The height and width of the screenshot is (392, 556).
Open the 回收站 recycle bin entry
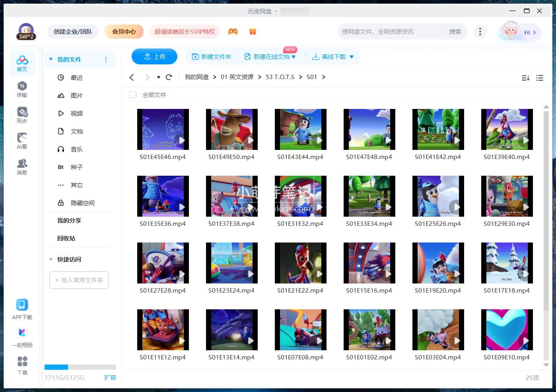point(66,238)
